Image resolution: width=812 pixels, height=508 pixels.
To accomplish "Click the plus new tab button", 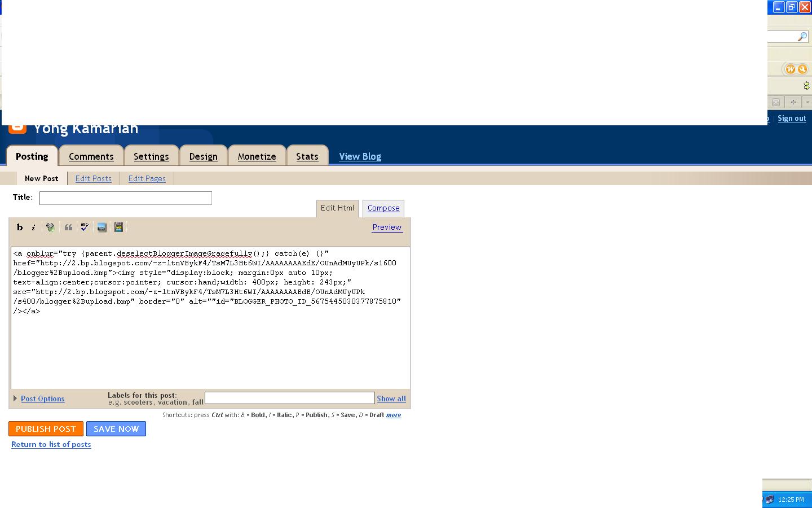I will [793, 102].
